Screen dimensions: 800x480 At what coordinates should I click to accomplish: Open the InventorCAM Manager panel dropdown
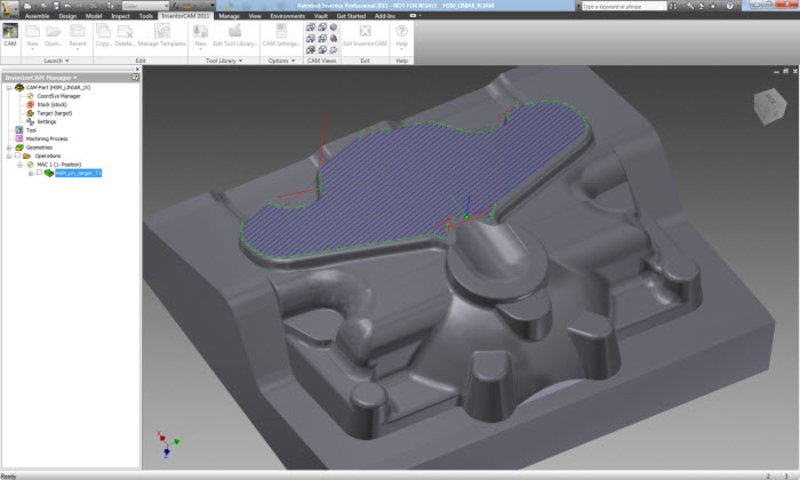tap(75, 77)
